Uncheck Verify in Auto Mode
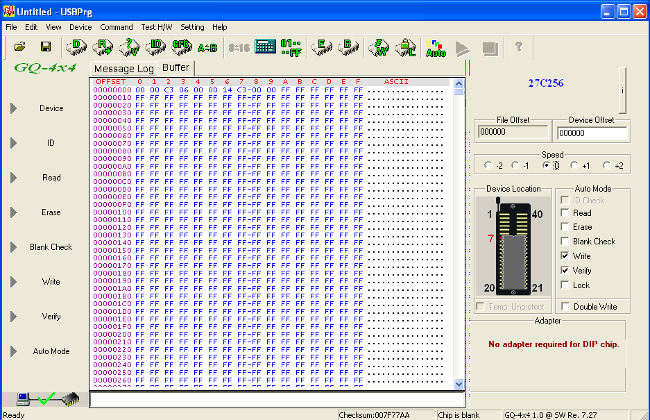This screenshot has height=420, width=650. click(x=565, y=270)
